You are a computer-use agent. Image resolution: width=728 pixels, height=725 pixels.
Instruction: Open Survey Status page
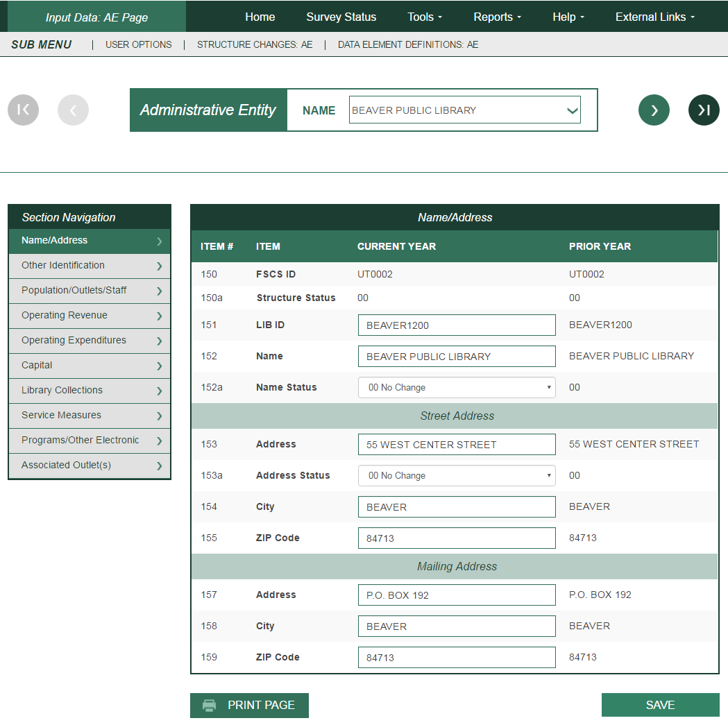point(341,17)
